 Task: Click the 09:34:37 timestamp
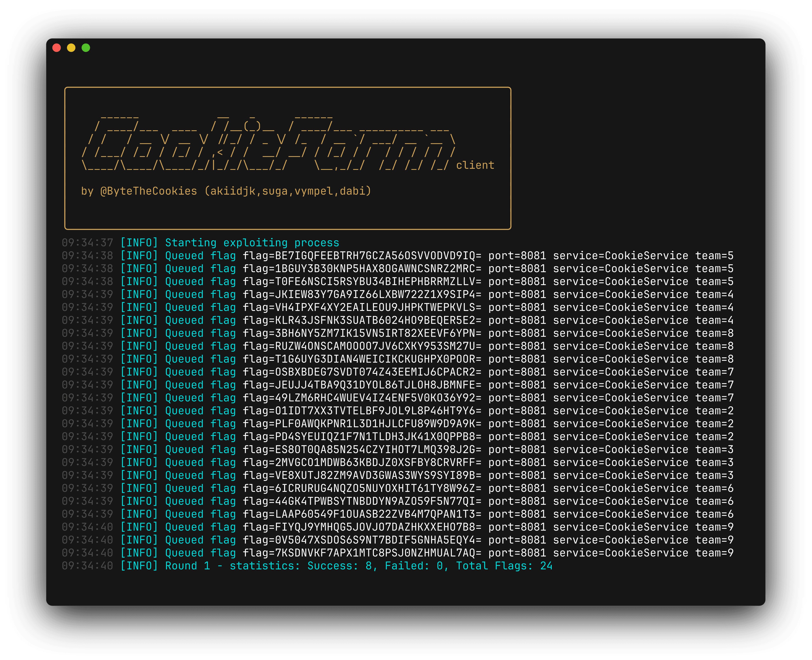coord(88,243)
